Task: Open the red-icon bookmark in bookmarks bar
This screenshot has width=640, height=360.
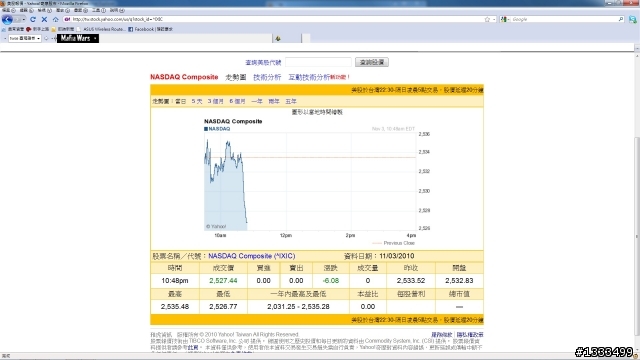Action: [37, 29]
